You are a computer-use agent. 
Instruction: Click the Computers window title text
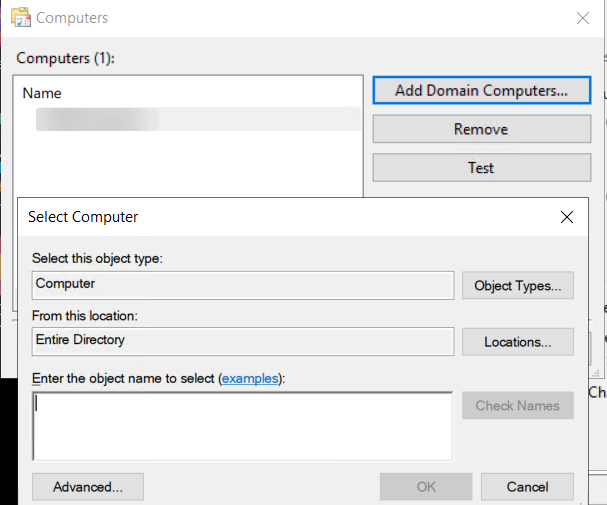[x=72, y=18]
